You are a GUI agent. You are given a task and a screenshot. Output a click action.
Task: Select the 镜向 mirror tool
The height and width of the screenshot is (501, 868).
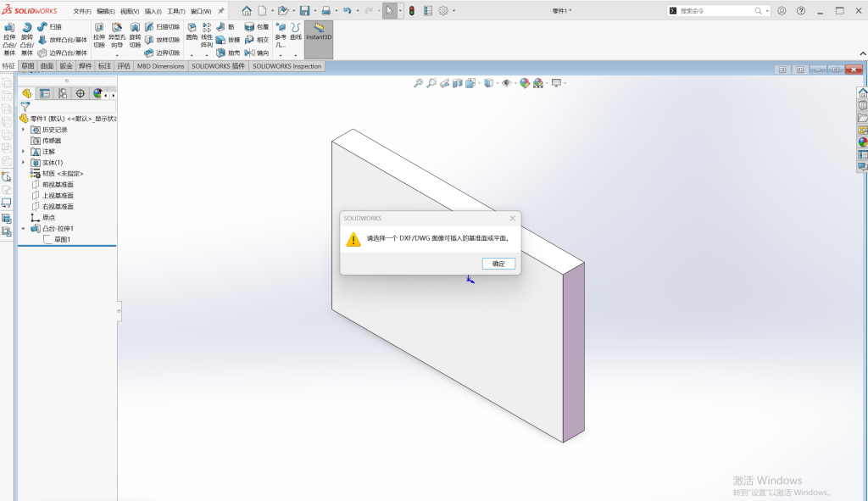(257, 53)
